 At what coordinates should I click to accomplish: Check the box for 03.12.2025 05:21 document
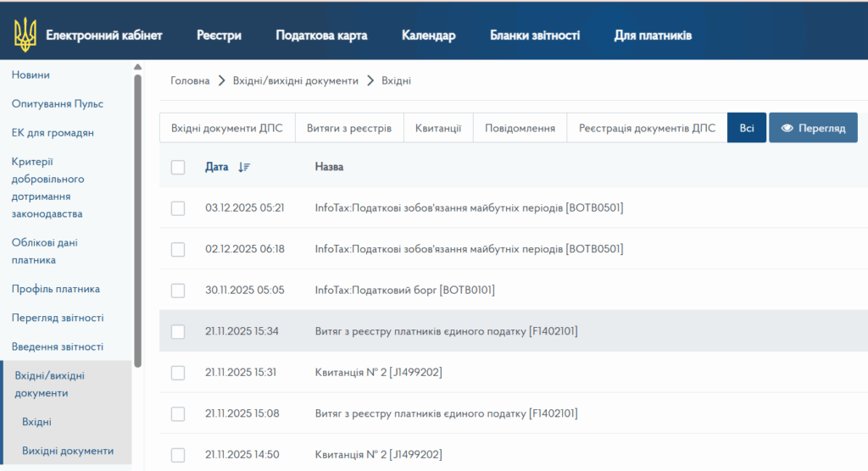178,208
